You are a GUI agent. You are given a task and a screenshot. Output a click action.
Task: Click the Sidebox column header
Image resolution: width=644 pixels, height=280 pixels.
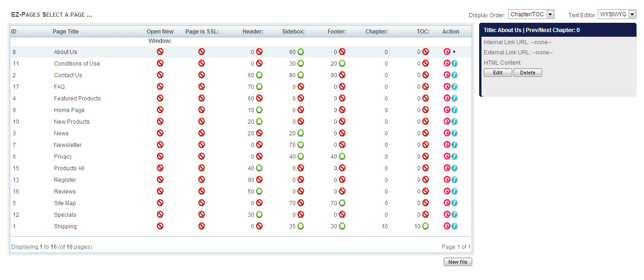[293, 32]
